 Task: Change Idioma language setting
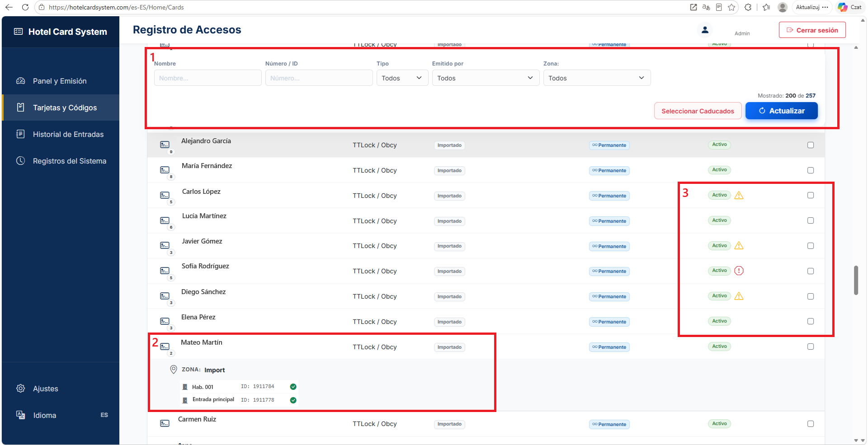[61, 415]
